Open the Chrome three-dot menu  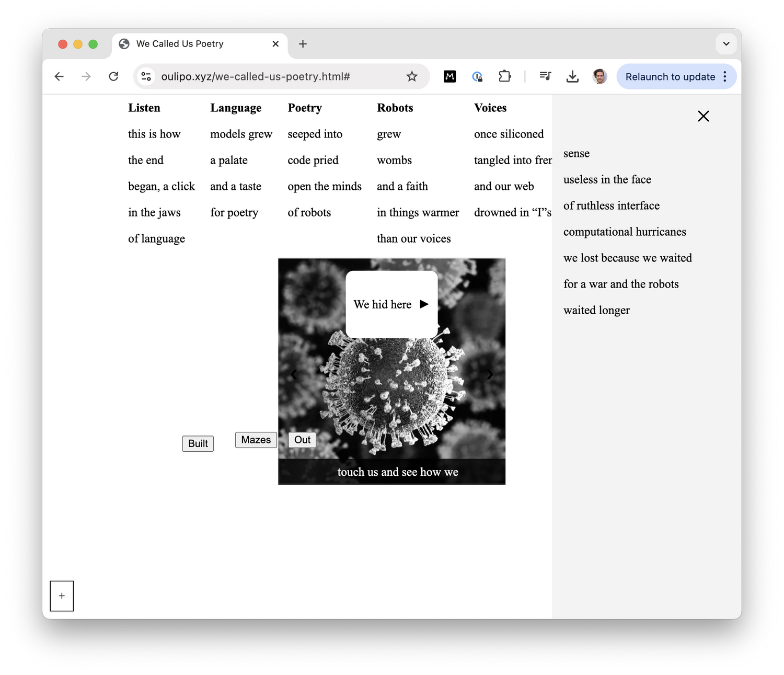725,76
